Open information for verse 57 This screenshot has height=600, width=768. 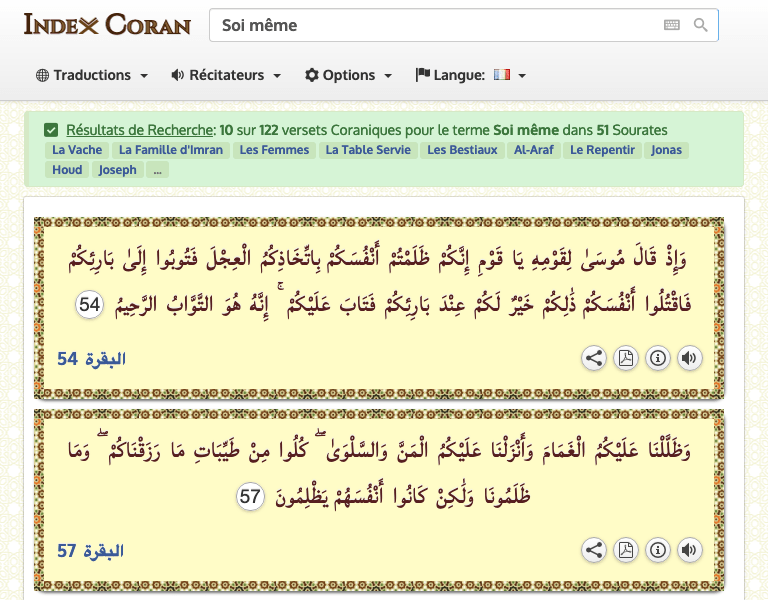pos(657,549)
